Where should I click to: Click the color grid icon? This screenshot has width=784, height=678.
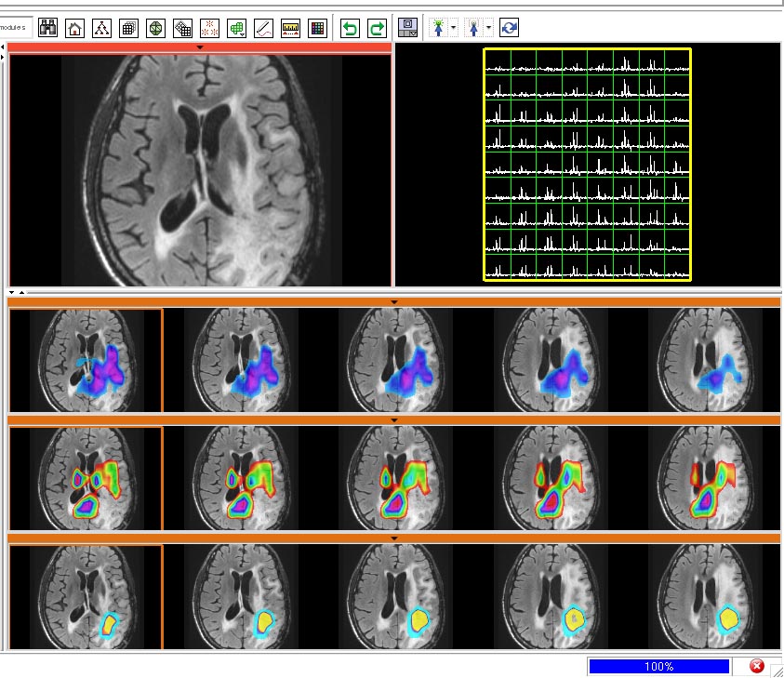point(318,28)
